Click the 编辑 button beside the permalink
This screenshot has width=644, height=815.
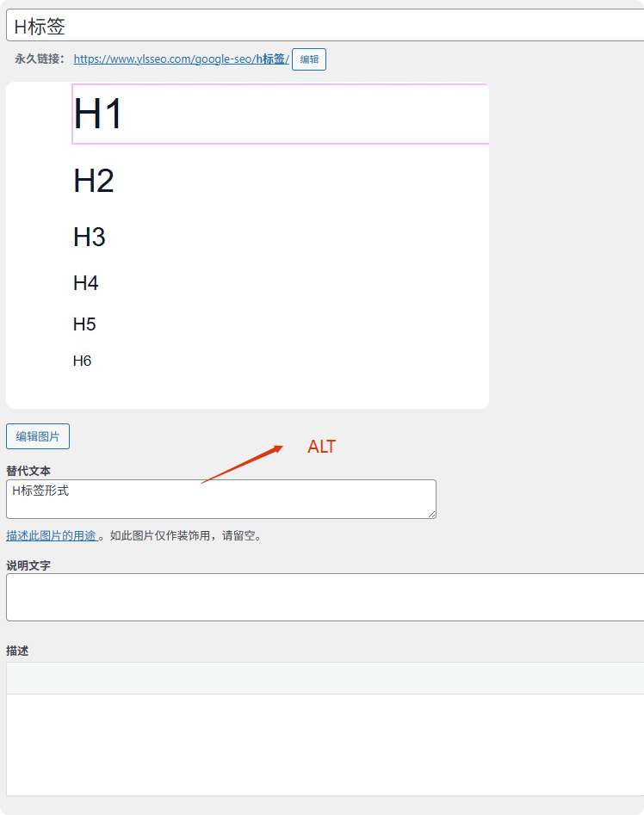coord(308,59)
